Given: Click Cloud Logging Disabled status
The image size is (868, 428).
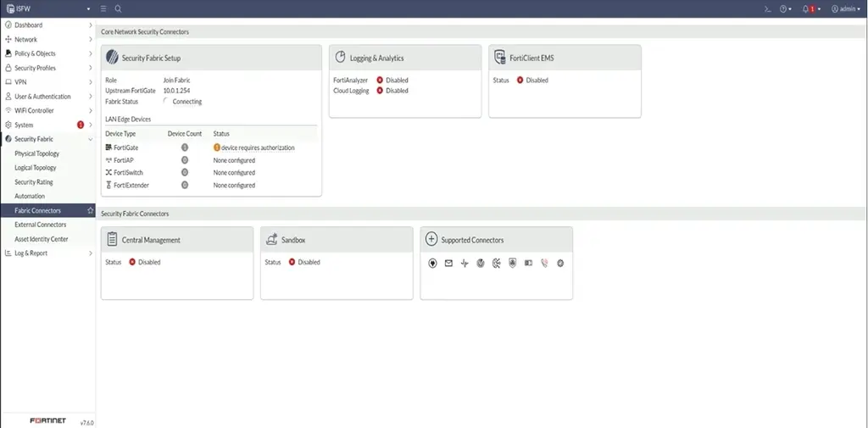Looking at the screenshot, I should click(x=392, y=91).
